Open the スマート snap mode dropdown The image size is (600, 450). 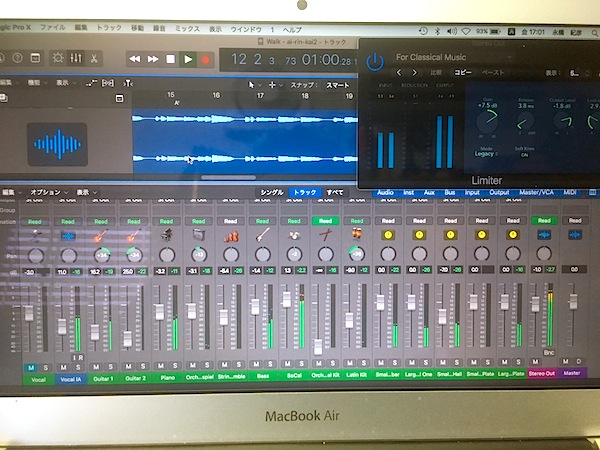tap(338, 85)
